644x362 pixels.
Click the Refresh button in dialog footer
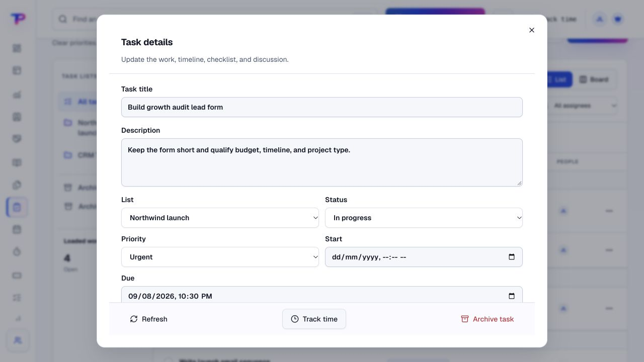pos(148,319)
